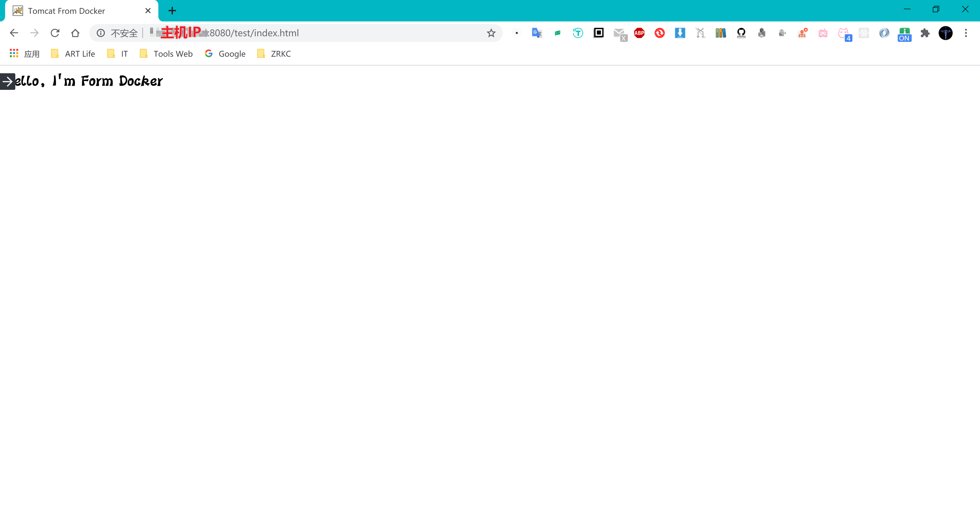The height and width of the screenshot is (524, 980).
Task: Click the React DevTools extension icon
Action: click(864, 33)
